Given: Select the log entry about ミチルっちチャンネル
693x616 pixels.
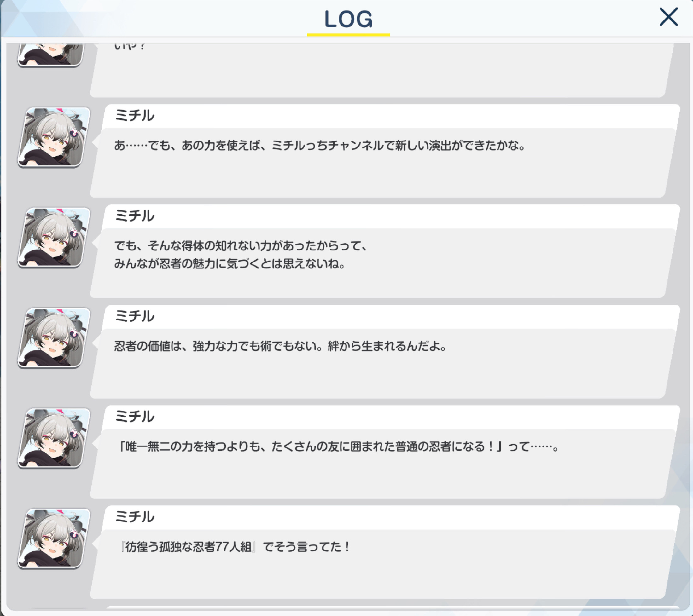Looking at the screenshot, I should click(x=385, y=151).
